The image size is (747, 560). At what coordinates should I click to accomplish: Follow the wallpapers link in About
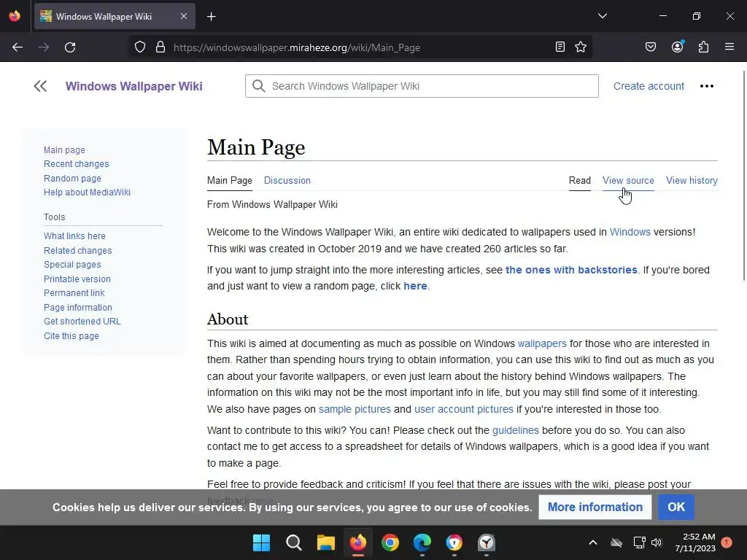pos(542,344)
